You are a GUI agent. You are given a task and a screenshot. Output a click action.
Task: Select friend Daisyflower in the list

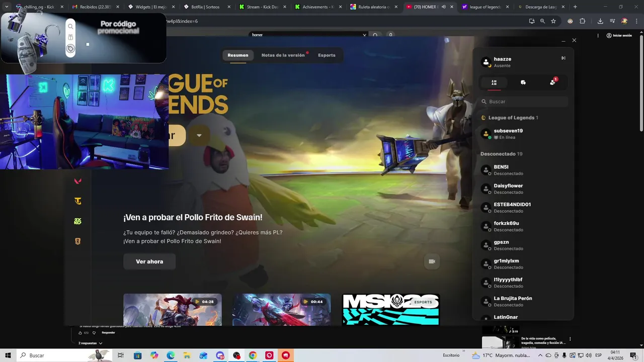(x=523, y=189)
